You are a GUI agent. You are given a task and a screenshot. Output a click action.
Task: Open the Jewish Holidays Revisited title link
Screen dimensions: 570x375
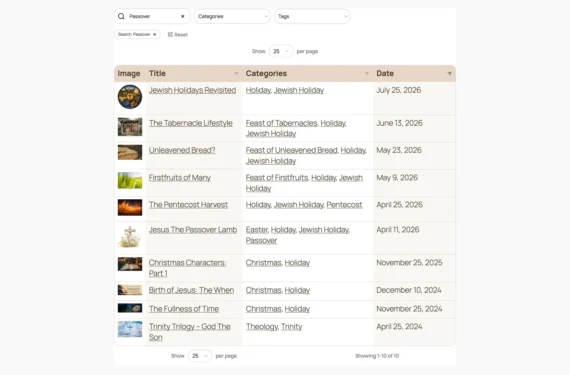tap(192, 90)
